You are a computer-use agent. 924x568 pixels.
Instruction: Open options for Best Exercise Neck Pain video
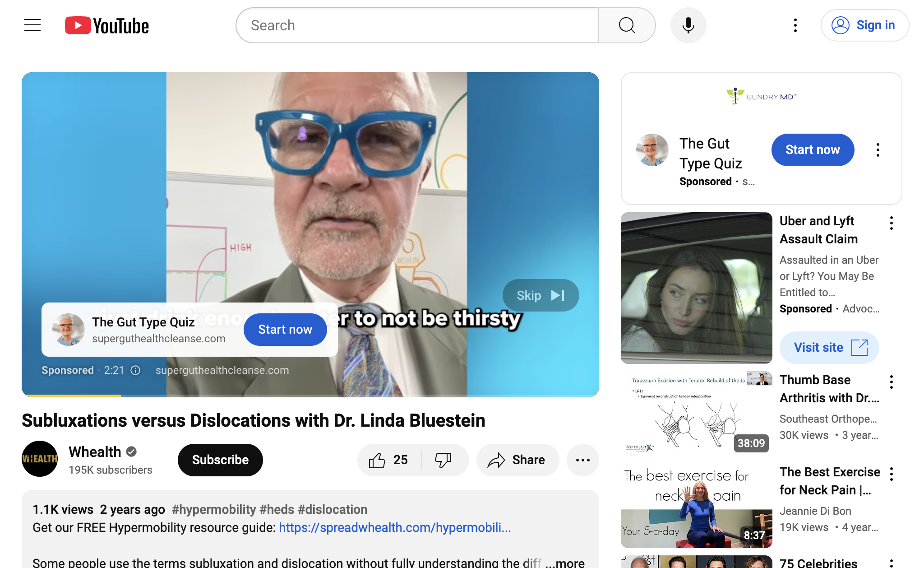pos(891,474)
